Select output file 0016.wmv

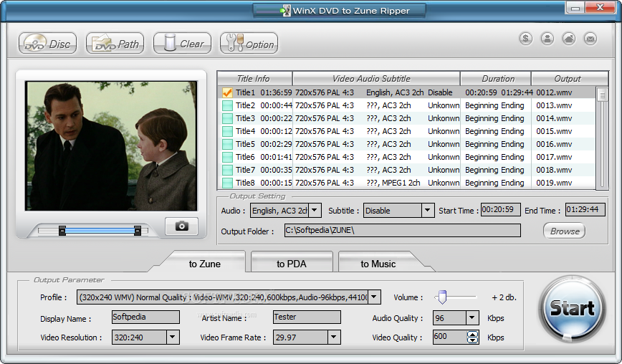tap(554, 144)
